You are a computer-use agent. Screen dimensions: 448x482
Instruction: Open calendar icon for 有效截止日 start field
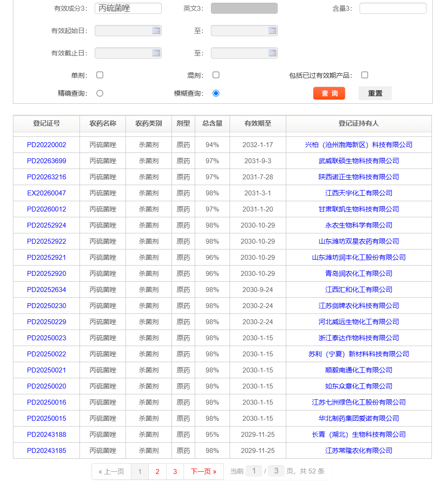[156, 53]
